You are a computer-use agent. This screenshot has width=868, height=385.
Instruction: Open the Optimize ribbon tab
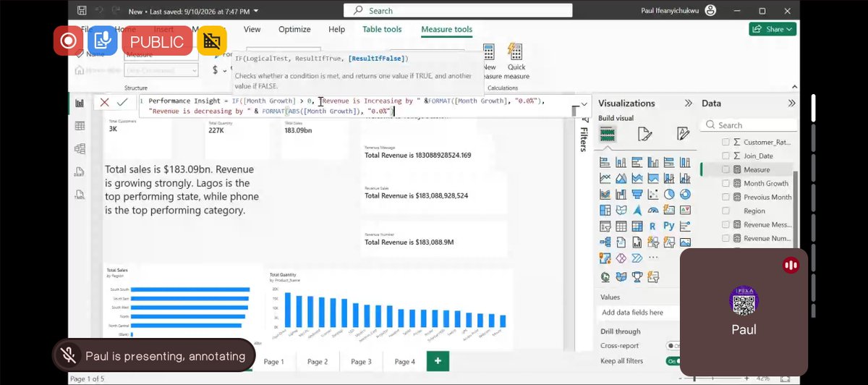(294, 30)
